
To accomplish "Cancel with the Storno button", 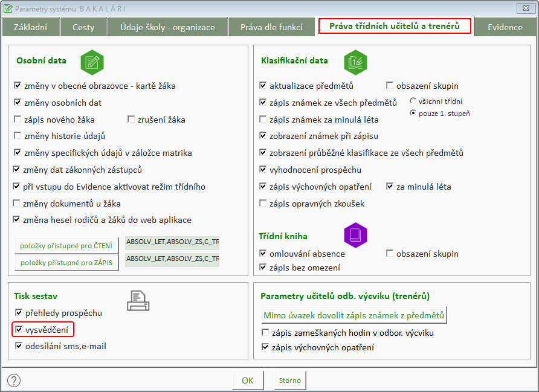I will point(289,381).
